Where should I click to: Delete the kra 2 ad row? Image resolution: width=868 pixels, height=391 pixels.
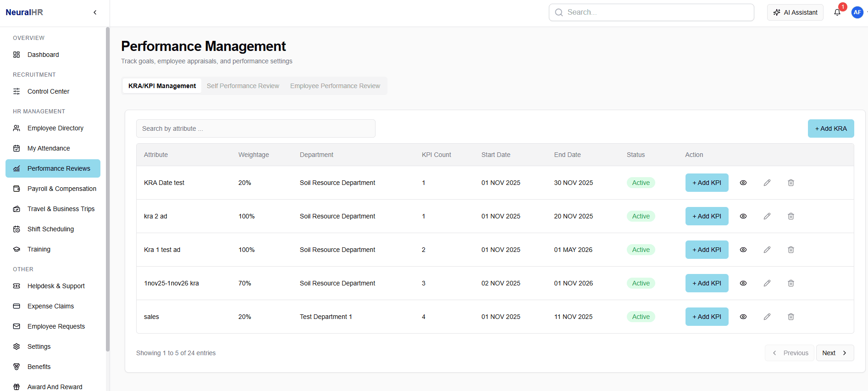791,216
